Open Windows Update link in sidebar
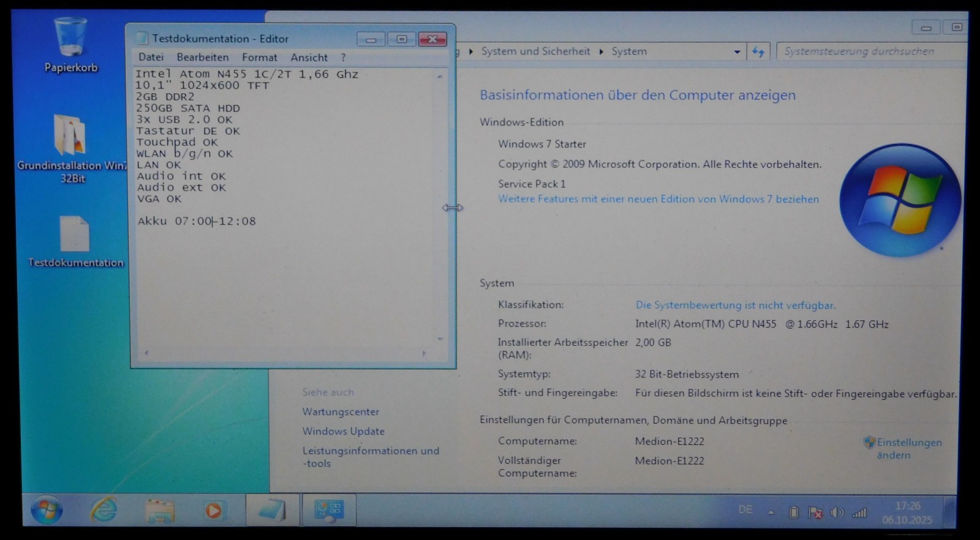Image resolution: width=980 pixels, height=540 pixels. 343,431
